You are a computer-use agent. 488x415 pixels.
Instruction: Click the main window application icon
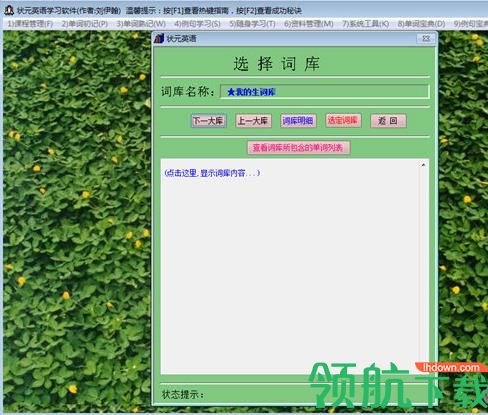pyautogui.click(x=9, y=10)
